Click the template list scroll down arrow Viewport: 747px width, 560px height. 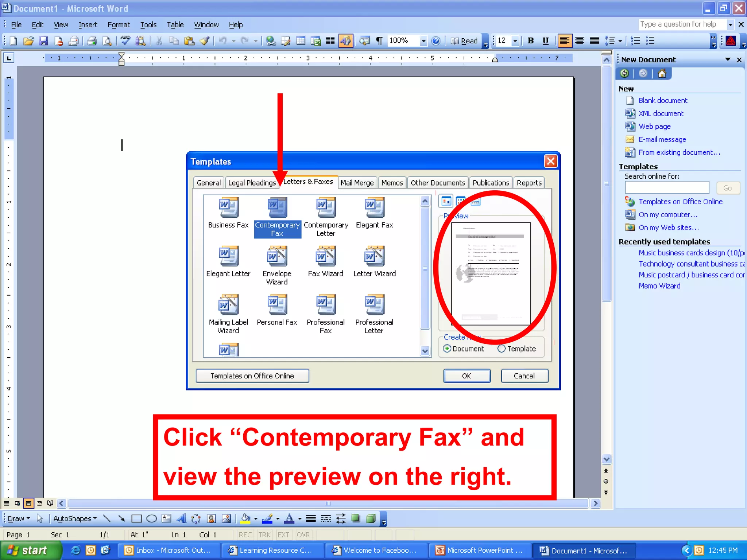pyautogui.click(x=425, y=351)
